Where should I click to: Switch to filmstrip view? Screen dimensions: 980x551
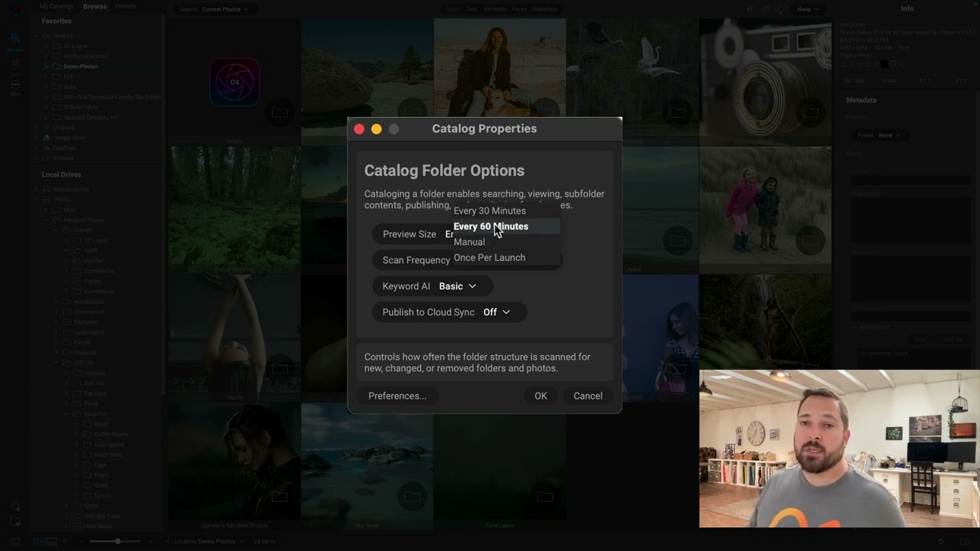click(x=51, y=542)
